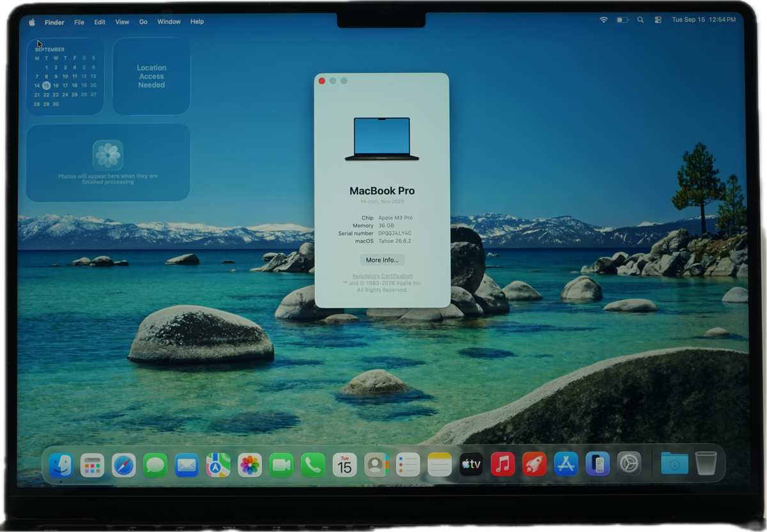Open Downloads folder in Dock
767x532 pixels.
(x=674, y=463)
